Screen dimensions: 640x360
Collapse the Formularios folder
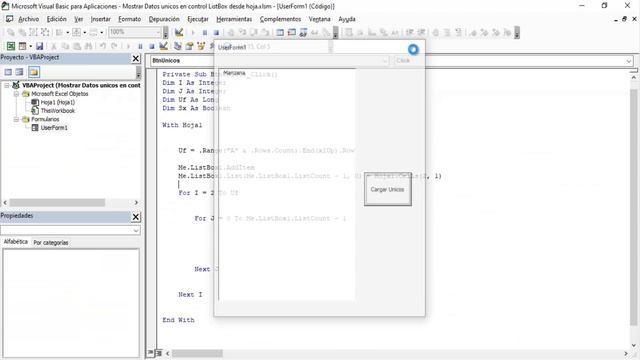(x=16, y=119)
